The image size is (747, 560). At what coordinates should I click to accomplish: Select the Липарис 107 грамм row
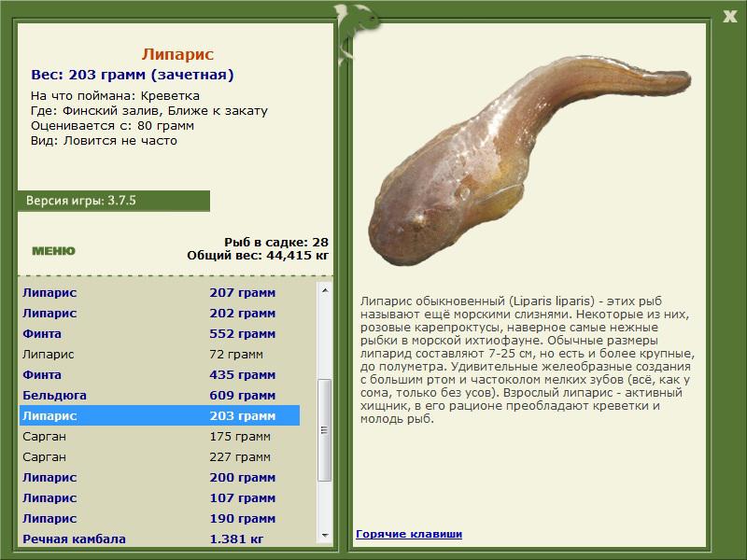(160, 497)
